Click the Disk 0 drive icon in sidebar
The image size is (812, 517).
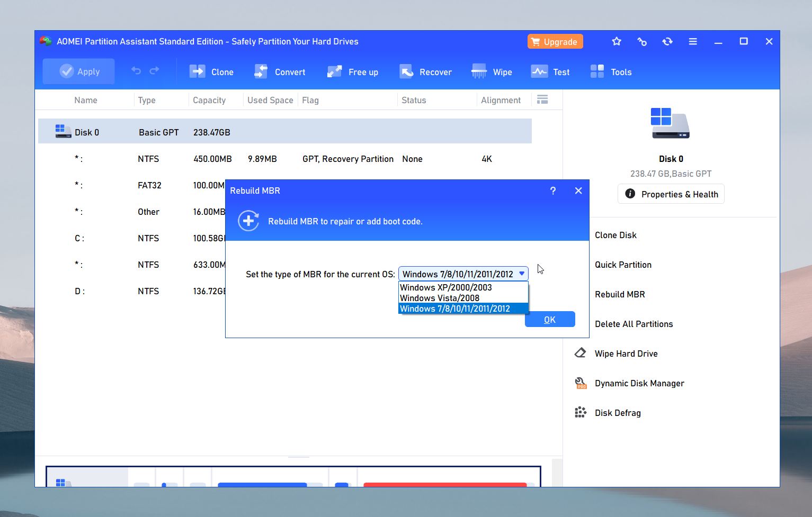click(670, 123)
